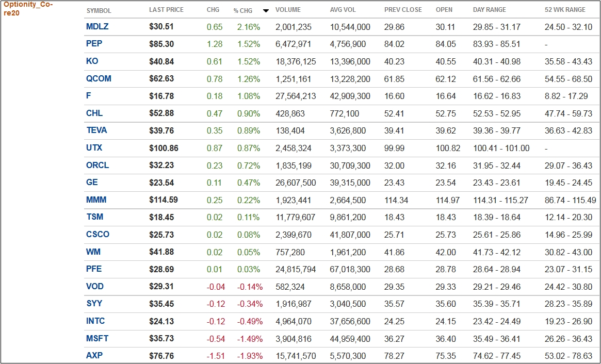Select the AXP volume 15,741,570
Viewport: 601px width, 364px height.
(296, 356)
